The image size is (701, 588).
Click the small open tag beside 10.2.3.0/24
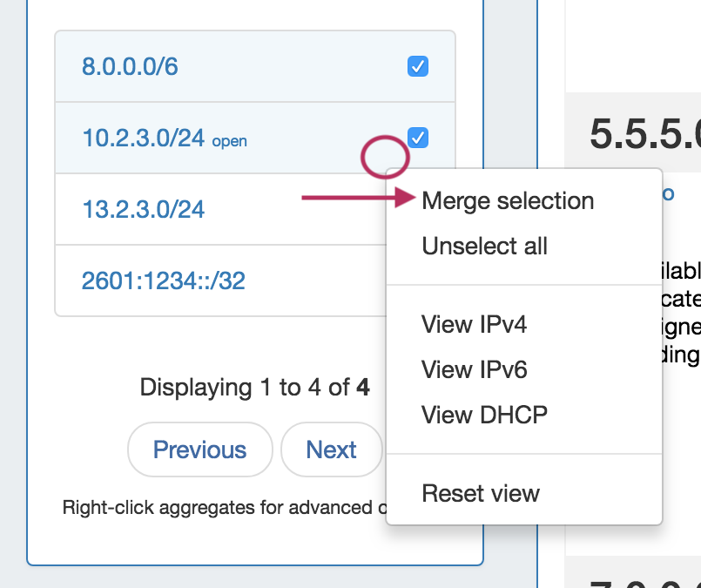point(229,141)
